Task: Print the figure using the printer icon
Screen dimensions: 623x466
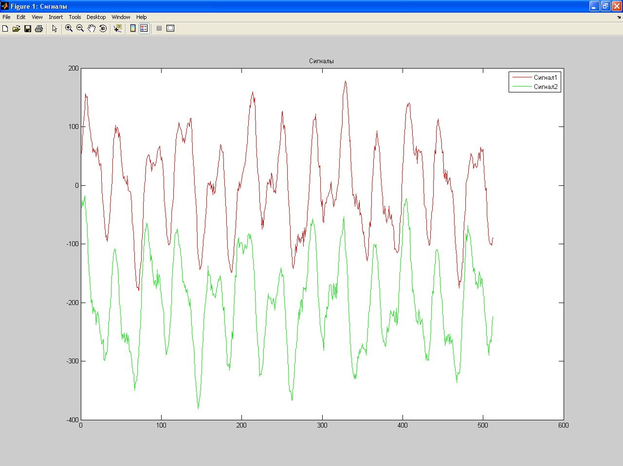Action: (x=39, y=29)
